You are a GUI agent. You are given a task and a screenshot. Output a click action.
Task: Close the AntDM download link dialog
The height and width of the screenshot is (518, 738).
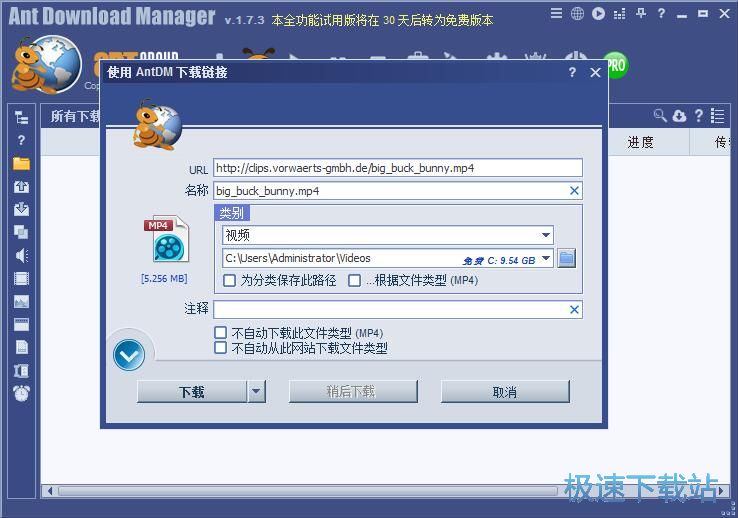595,72
